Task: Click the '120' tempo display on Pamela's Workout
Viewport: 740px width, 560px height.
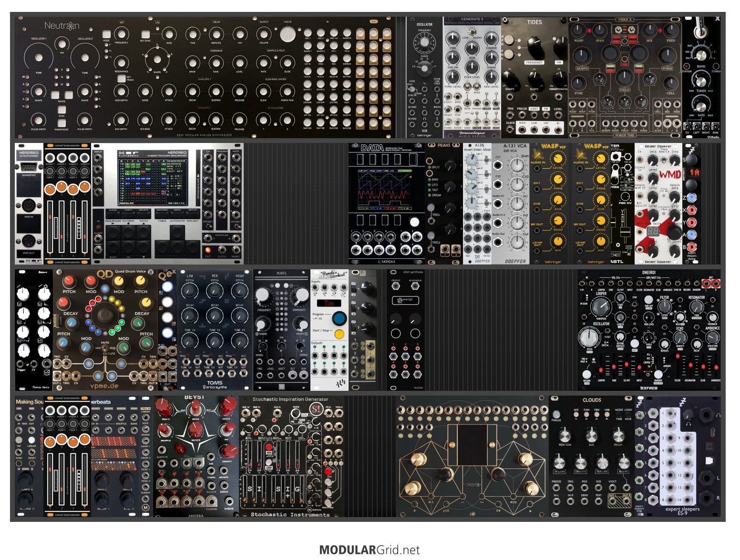Action: click(x=329, y=303)
